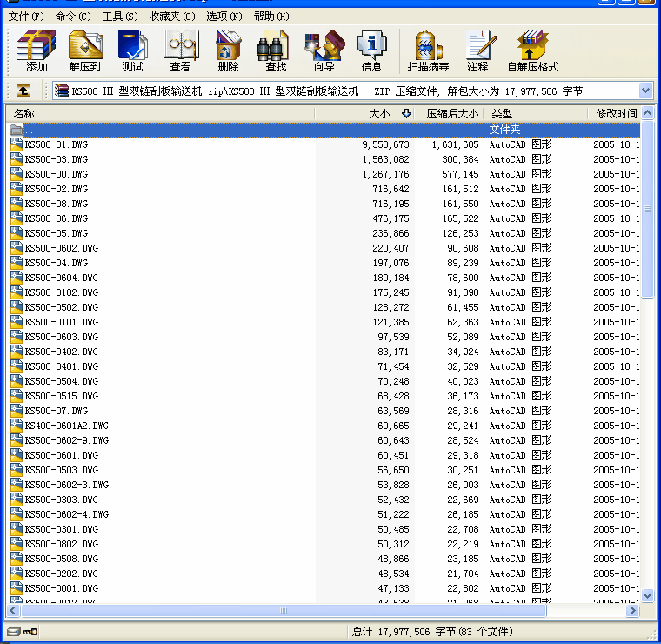Click the 添加 (Add) toolbar icon

(x=37, y=50)
